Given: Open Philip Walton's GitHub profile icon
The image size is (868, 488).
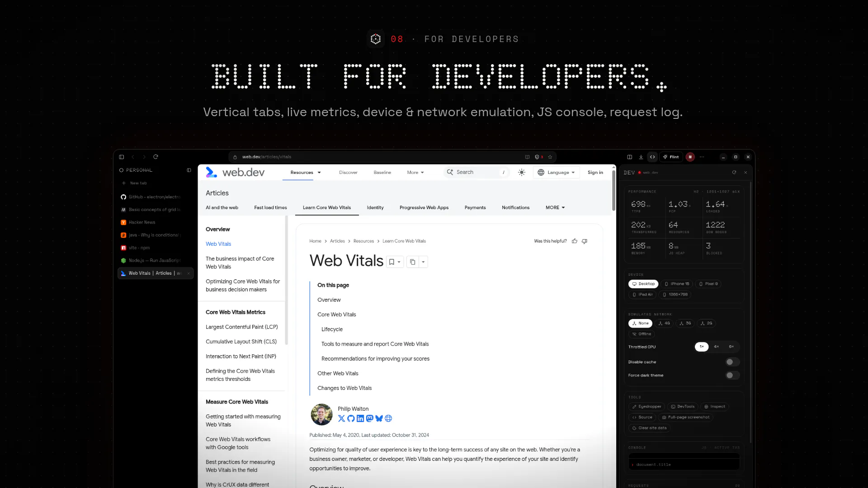Looking at the screenshot, I should coord(351,418).
